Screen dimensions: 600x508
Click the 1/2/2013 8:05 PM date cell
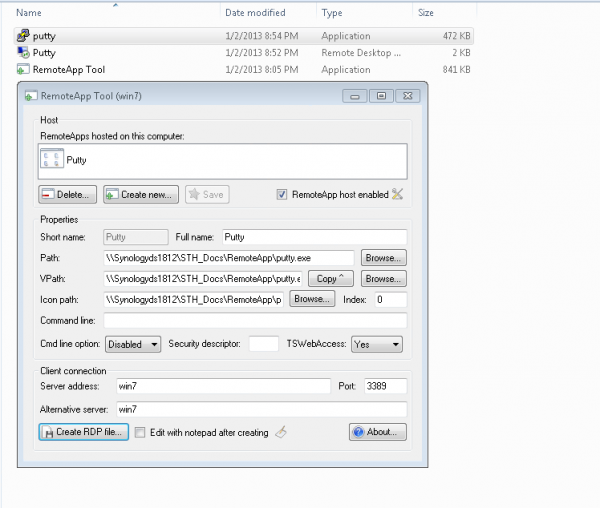click(x=261, y=70)
